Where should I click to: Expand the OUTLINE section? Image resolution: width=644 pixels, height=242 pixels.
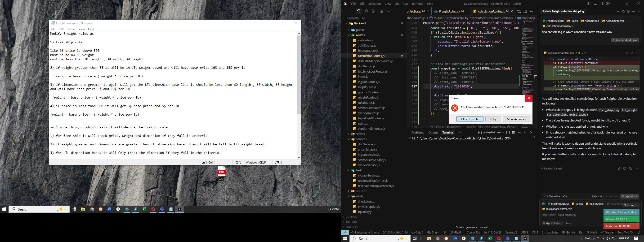click(x=351, y=217)
